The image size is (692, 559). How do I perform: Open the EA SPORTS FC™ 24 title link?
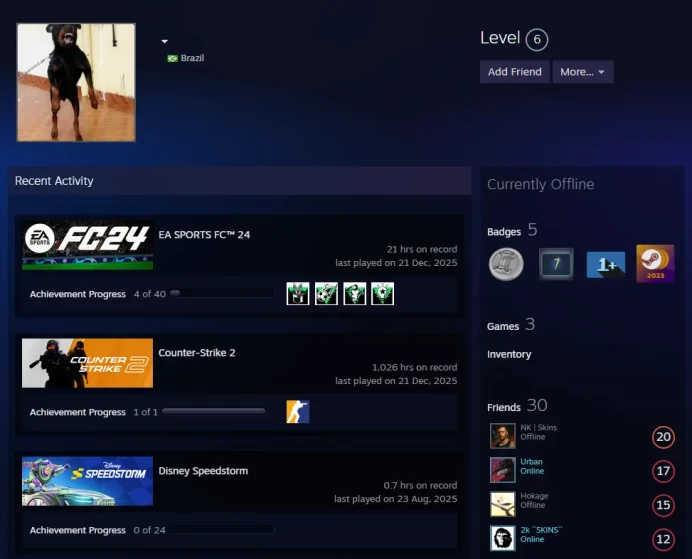pos(204,235)
